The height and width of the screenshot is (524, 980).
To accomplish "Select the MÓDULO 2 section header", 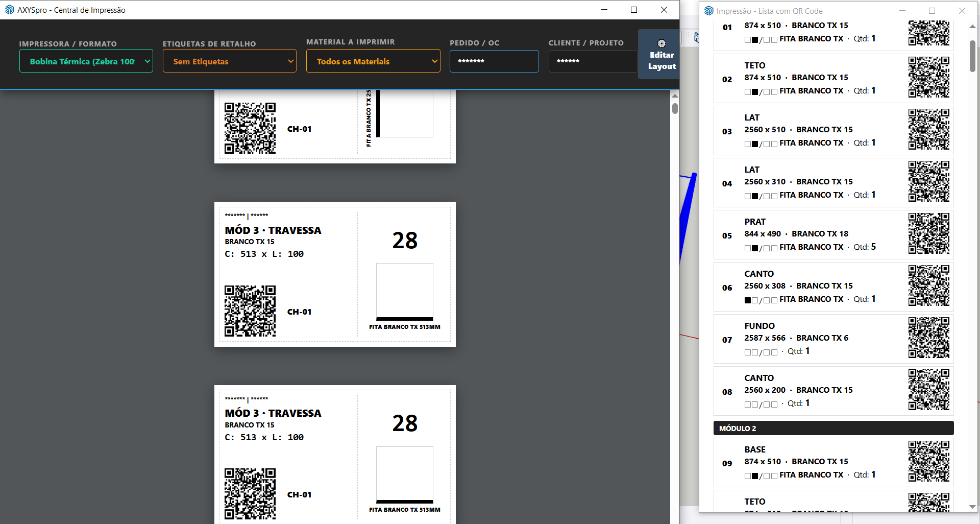I will pos(834,428).
